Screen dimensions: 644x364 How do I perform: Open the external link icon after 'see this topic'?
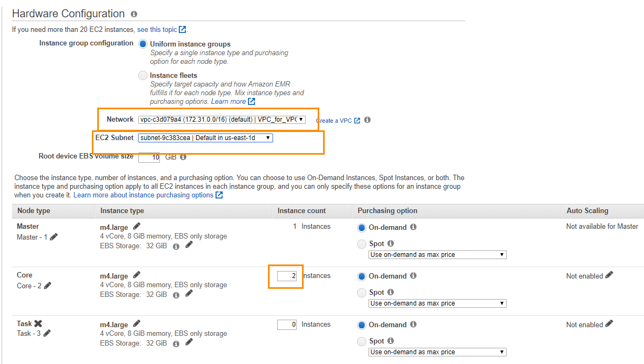(x=183, y=30)
